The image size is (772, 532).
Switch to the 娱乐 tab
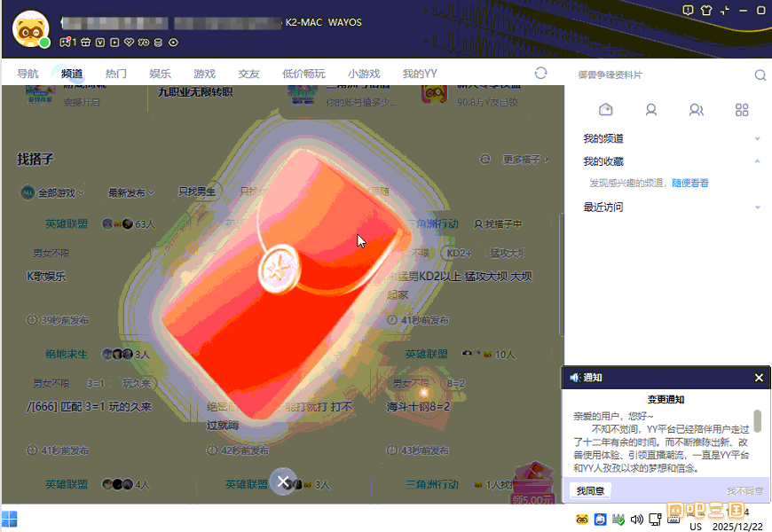pos(161,74)
